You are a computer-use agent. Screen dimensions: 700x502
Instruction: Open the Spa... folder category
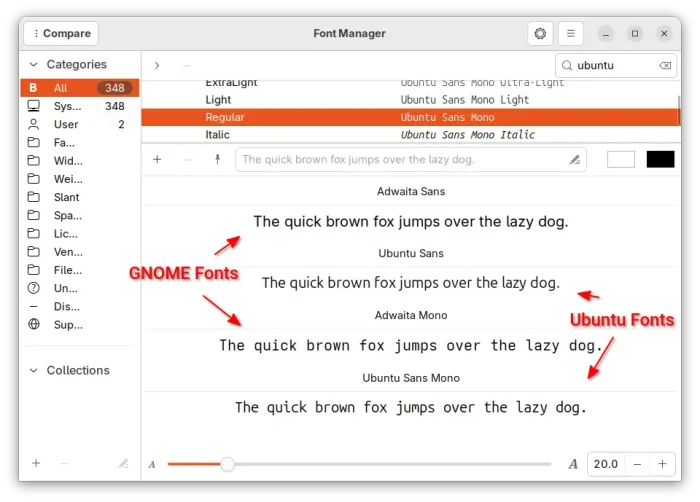tap(80, 215)
